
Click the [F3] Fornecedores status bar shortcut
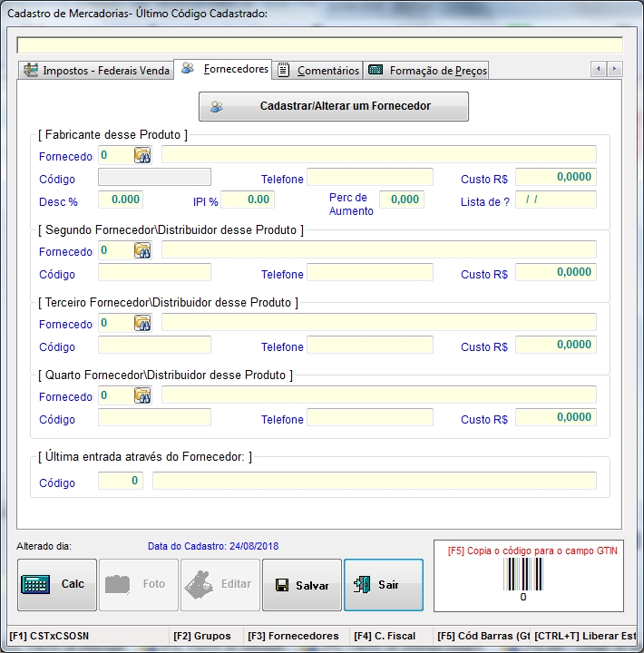pos(293,637)
